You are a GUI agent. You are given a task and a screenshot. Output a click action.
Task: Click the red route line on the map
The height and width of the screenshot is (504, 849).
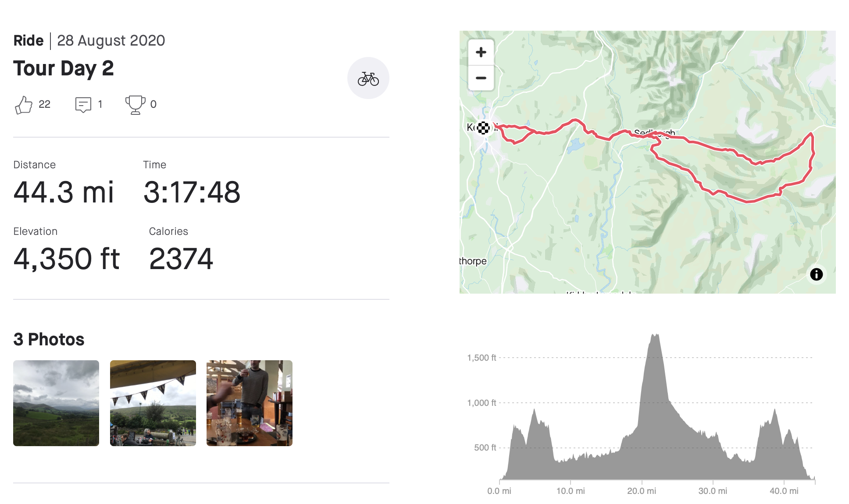(702, 144)
